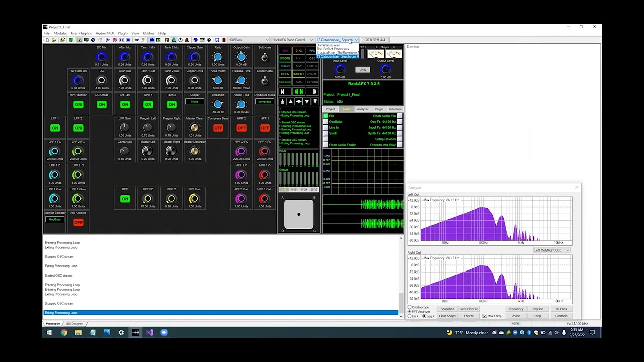Viewport: 644px width, 362px height.
Task: Click the green center play/pause transport button
Action: [298, 92]
